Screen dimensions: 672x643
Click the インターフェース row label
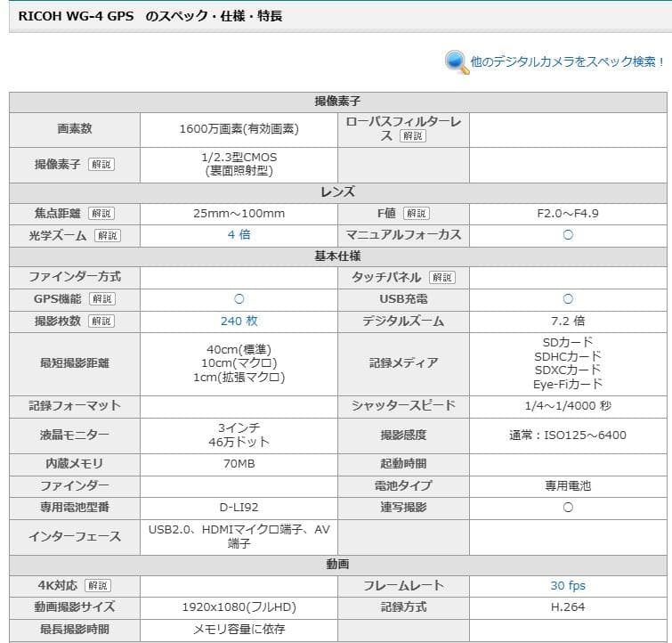coord(75,536)
